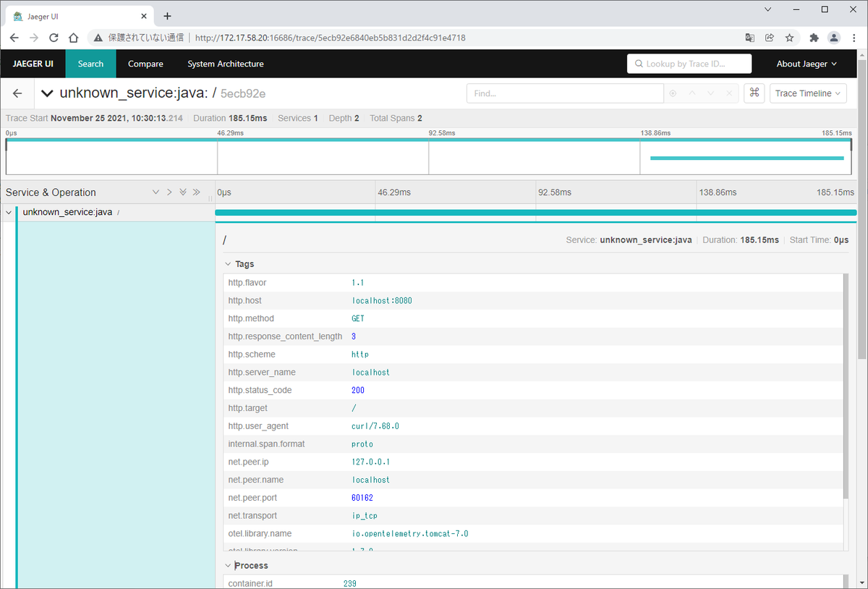Screen dimensions: 868x589
Task: Collapse one level of spans
Action: coord(169,192)
